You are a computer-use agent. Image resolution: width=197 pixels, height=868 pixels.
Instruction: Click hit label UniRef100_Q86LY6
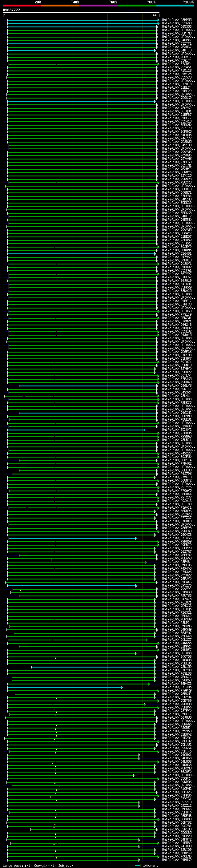(x=177, y=386)
